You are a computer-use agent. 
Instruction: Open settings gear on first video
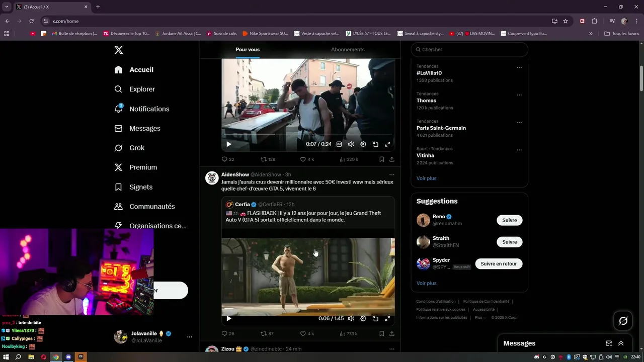(363, 144)
